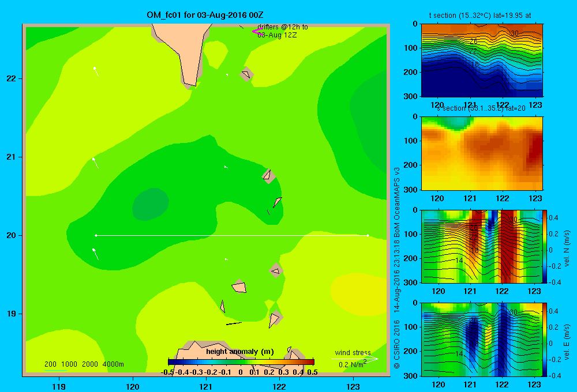Click the thin black line island near 18.87N
The width and height of the screenshot is (577, 392).
234,323
